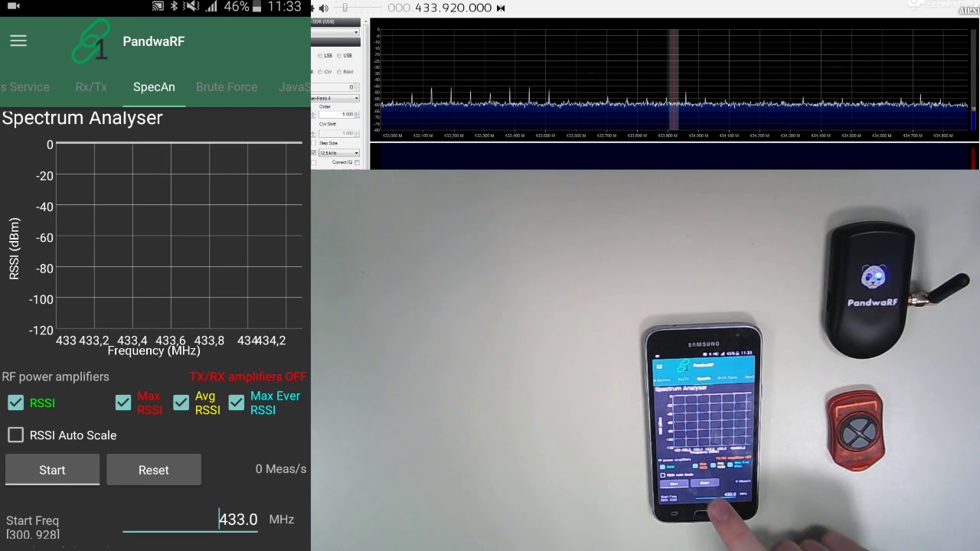Open the SDR device selection dropdown
Screen dimensions: 980x551
coord(335,32)
